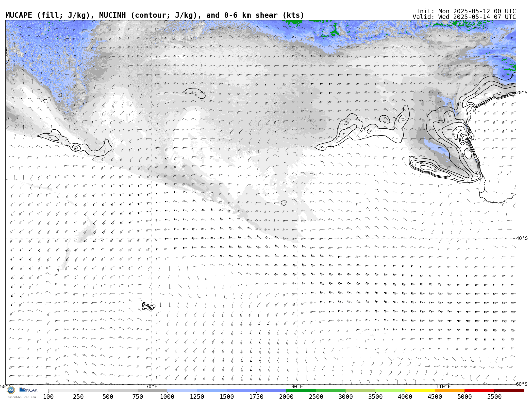532x400 pixels.
Task: Pick the dark red 5500+ colorbar swatch
Action: point(509,391)
